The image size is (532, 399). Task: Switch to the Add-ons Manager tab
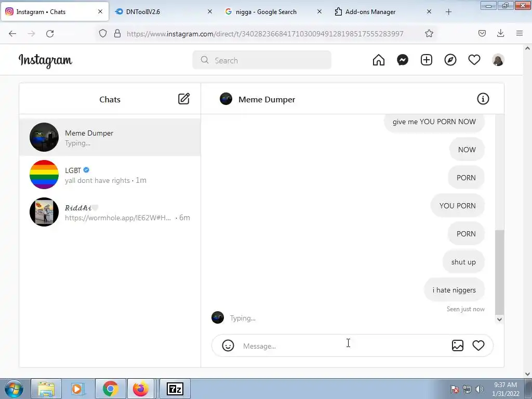(x=383, y=12)
